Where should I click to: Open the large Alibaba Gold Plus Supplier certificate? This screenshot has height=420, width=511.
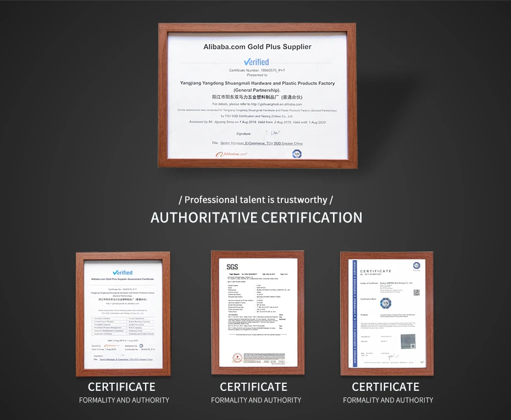click(258, 96)
